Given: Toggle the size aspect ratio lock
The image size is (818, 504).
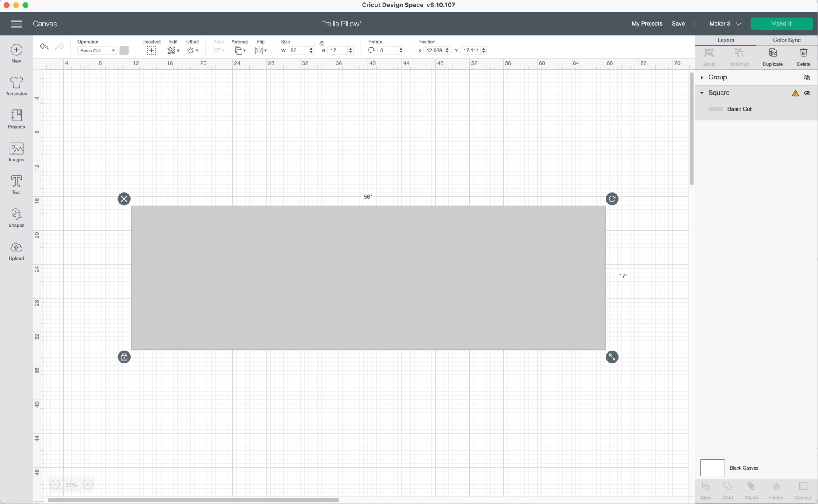Looking at the screenshot, I should coord(322,44).
